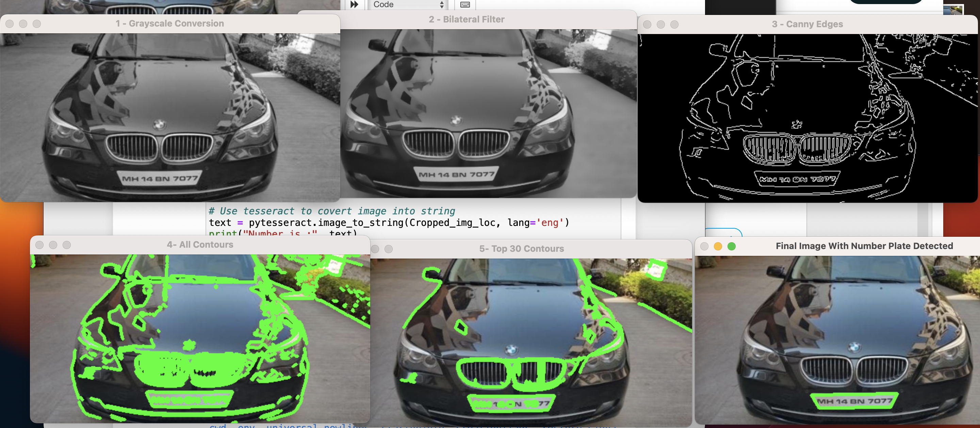The height and width of the screenshot is (428, 980).
Task: Minimize Final Image window with yellow button
Action: click(x=718, y=247)
